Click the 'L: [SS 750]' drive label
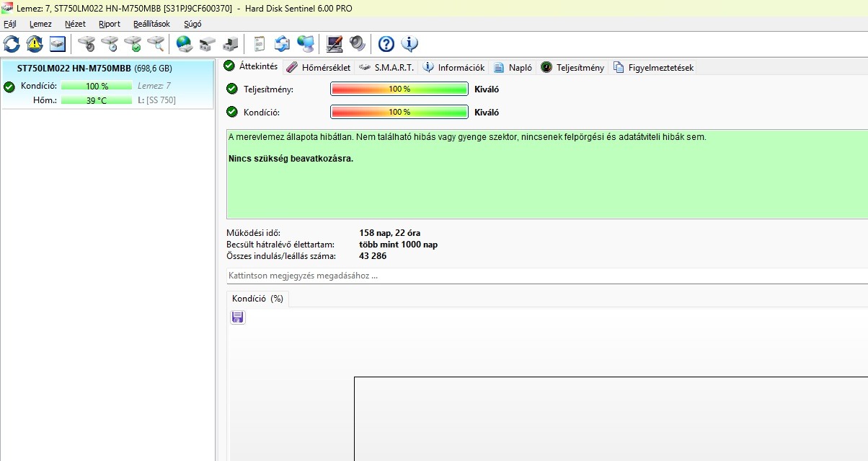 tap(156, 100)
